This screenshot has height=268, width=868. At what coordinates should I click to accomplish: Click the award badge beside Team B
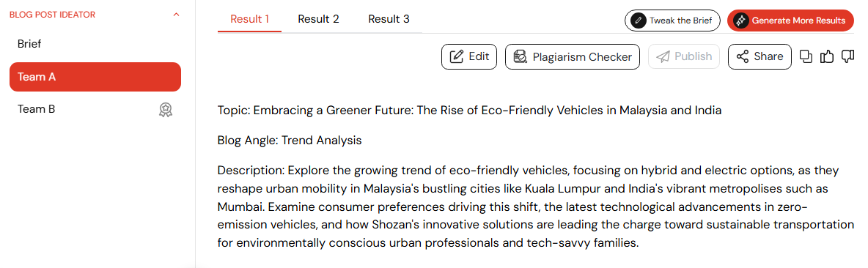click(x=166, y=109)
